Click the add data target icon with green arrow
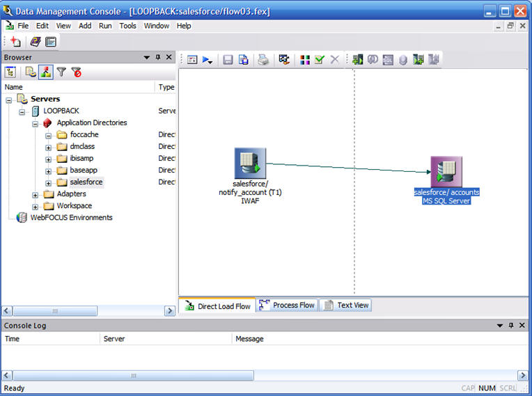 (418, 60)
